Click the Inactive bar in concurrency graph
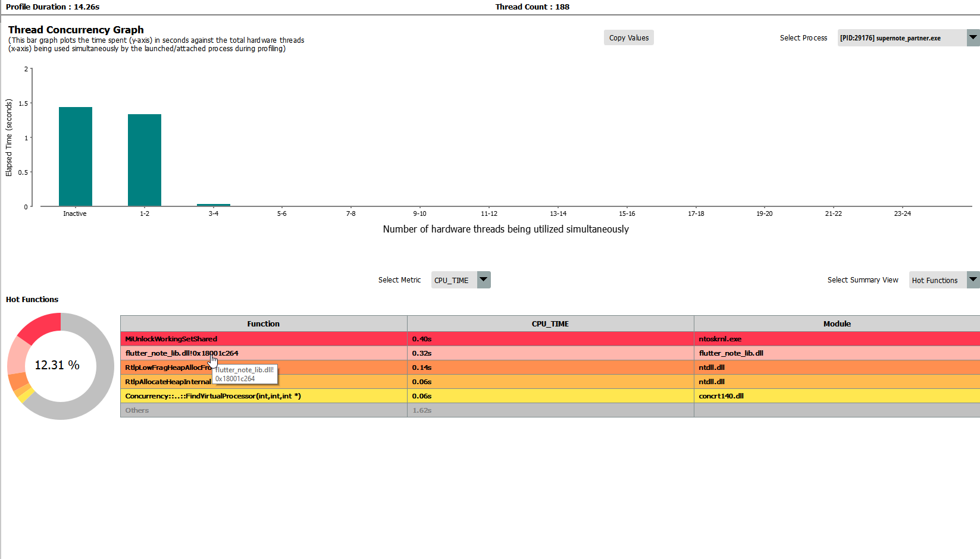The image size is (980, 559). 76,157
